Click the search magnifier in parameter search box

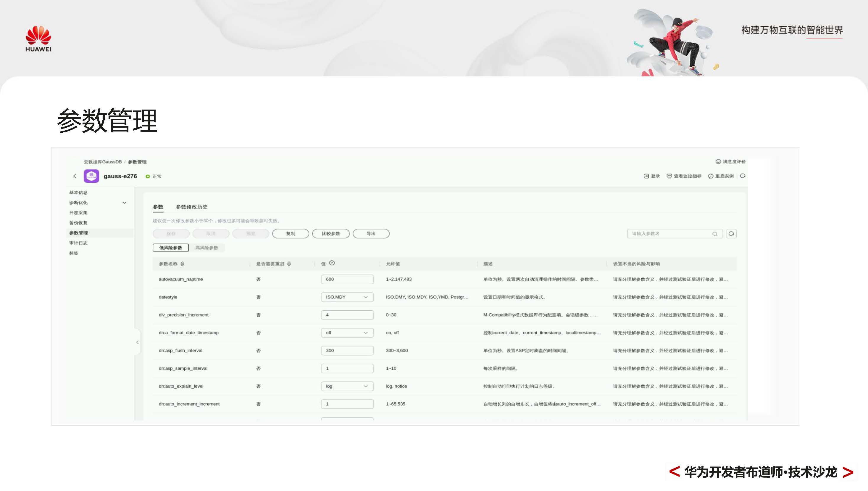[x=715, y=233]
